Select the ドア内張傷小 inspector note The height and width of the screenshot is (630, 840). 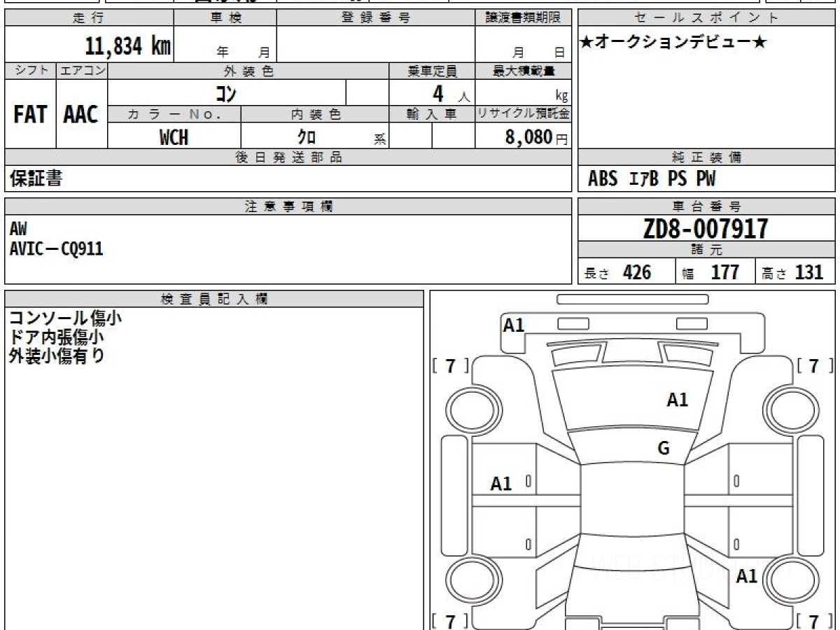click(57, 337)
